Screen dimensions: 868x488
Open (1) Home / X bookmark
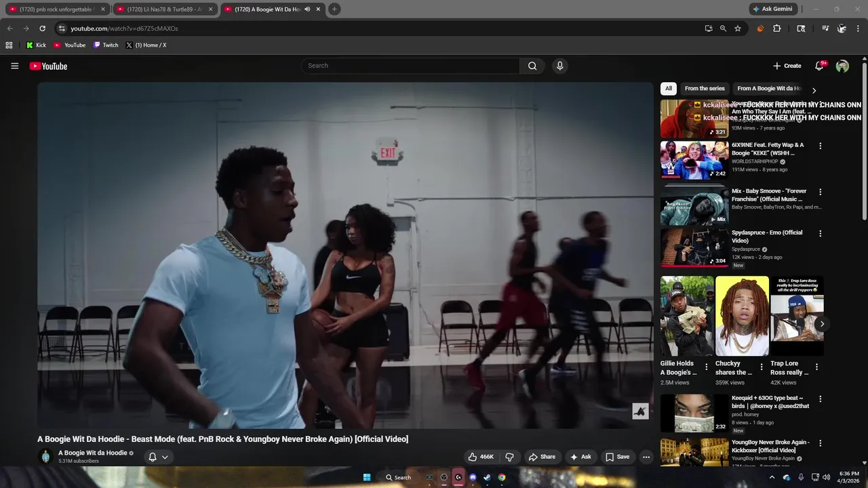(x=146, y=45)
